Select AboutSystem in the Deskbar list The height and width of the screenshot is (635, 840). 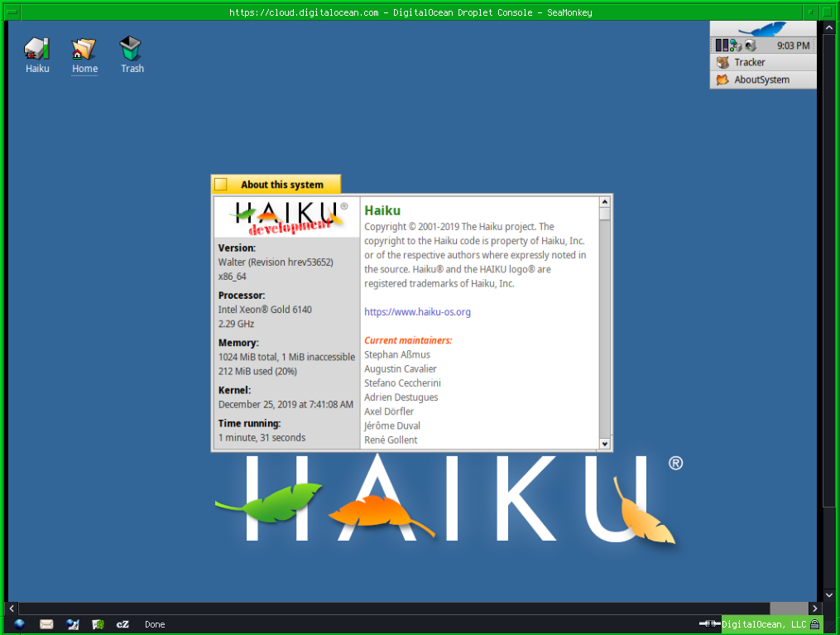pyautogui.click(x=761, y=79)
